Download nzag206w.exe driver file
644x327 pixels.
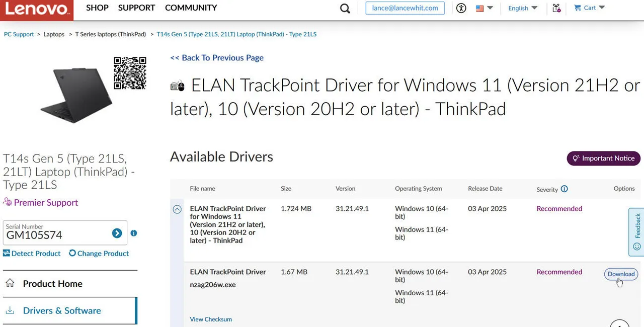621,274
